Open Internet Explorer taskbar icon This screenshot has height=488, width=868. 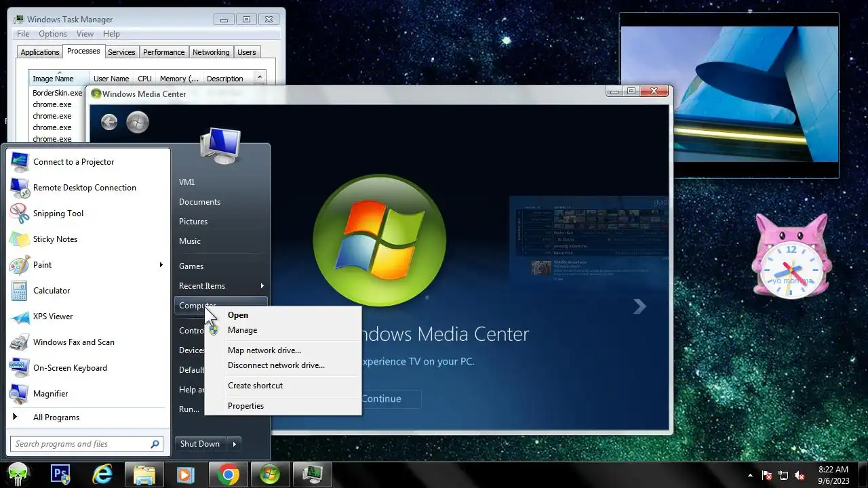[x=102, y=474]
